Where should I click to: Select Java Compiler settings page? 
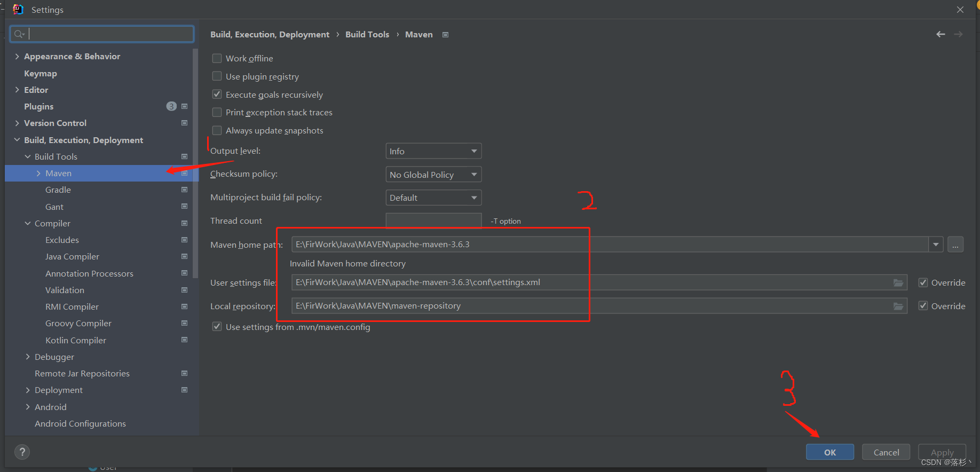[72, 256]
